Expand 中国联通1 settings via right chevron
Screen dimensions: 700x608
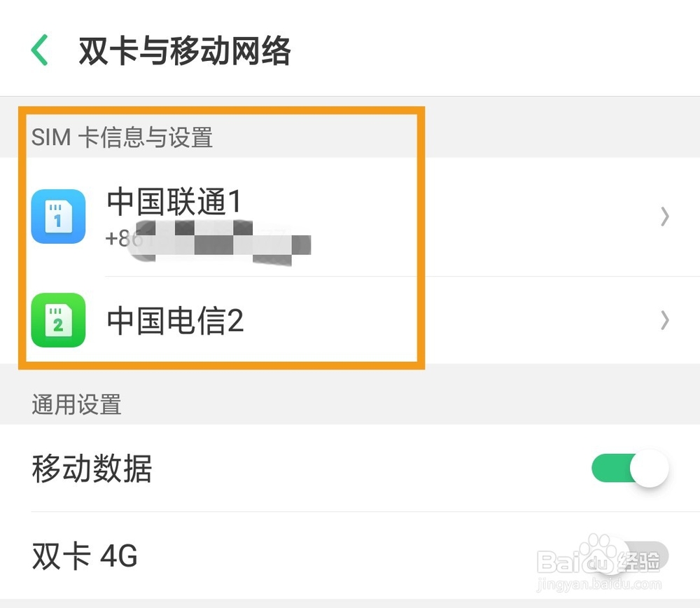coord(664,216)
